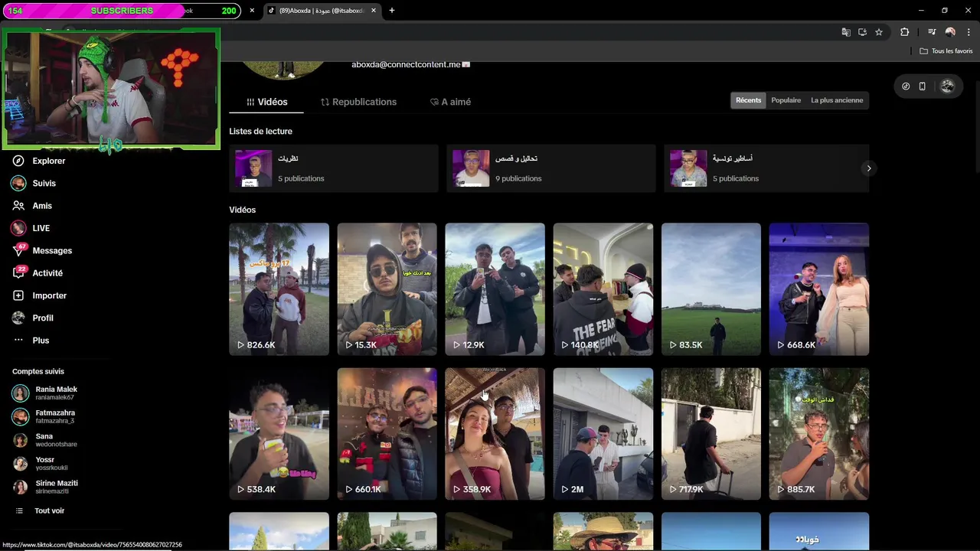Click the Tout voir list icon
This screenshot has height=551, width=980.
click(x=19, y=510)
